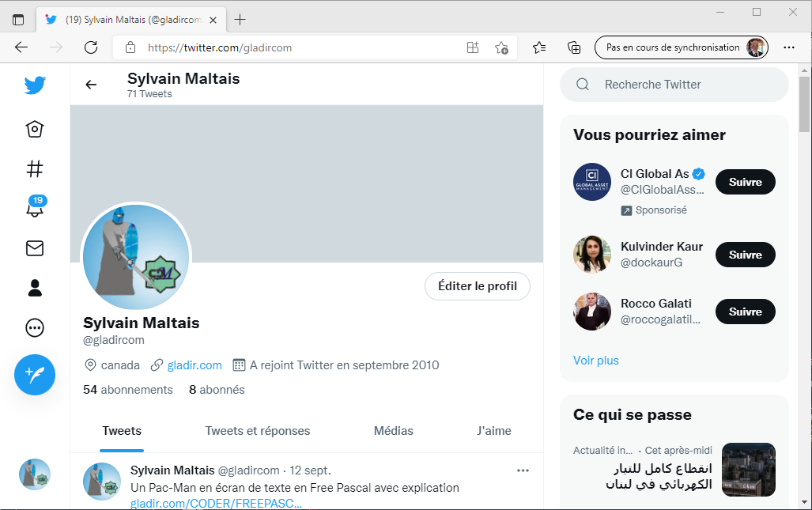Image resolution: width=812 pixels, height=510 pixels.
Task: Reload the page in the browser
Action: pos(91,47)
